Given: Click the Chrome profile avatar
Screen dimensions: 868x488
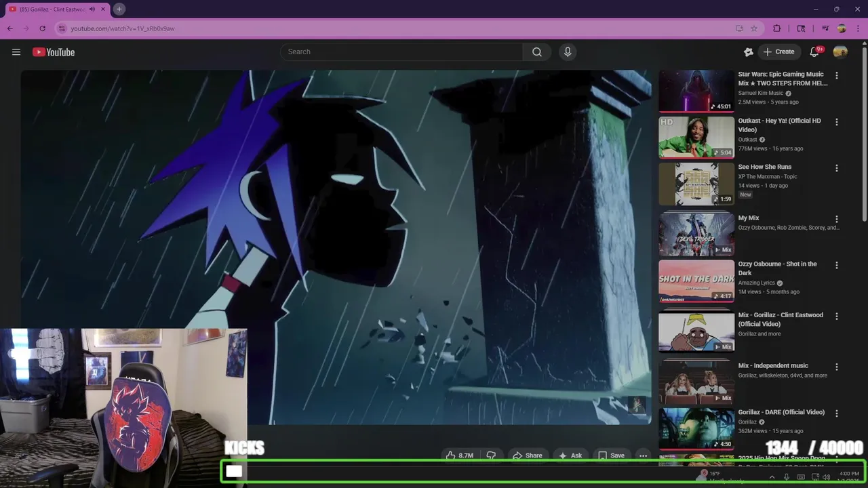Looking at the screenshot, I should coord(842,28).
